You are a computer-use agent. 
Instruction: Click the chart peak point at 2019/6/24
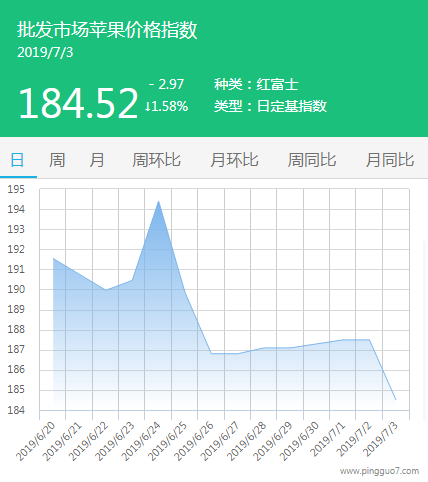coord(159,201)
